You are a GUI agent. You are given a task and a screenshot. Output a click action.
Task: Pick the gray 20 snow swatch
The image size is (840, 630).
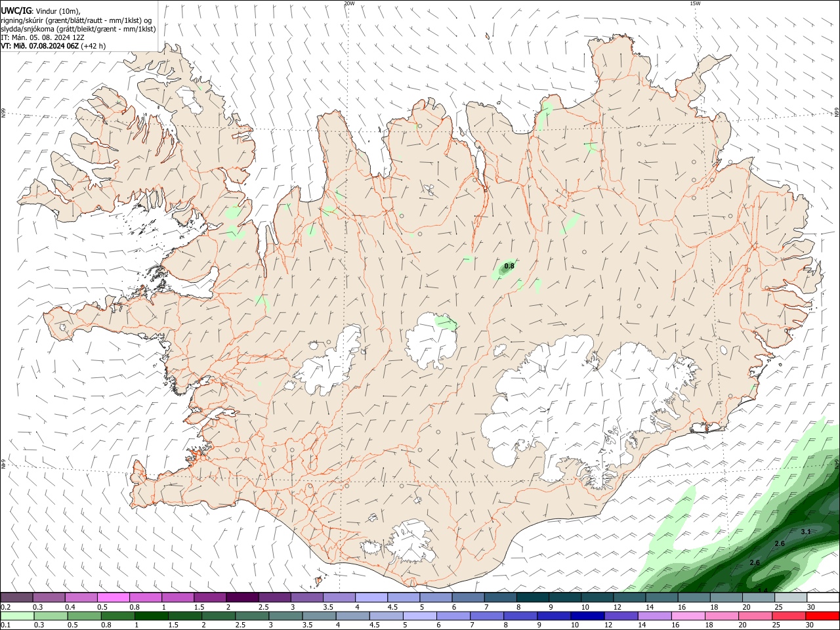point(759,597)
